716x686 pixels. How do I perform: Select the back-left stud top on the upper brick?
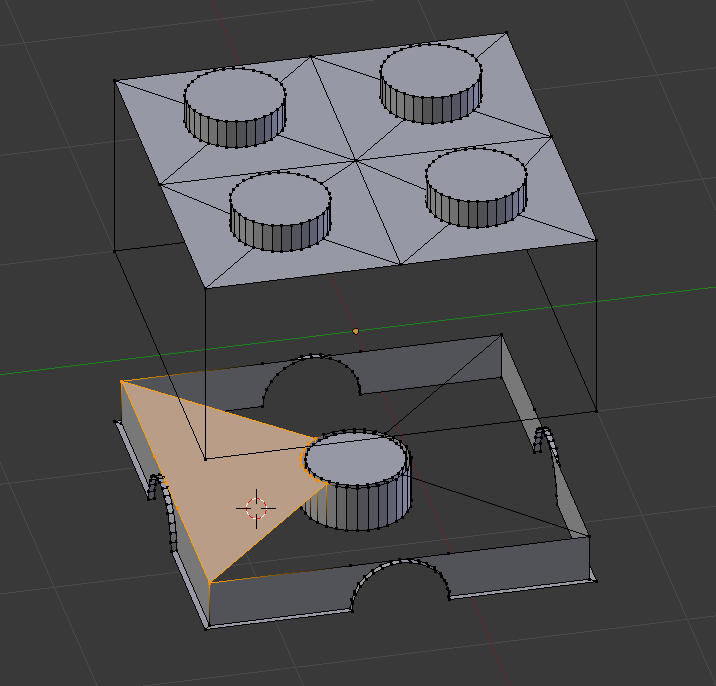[x=235, y=94]
